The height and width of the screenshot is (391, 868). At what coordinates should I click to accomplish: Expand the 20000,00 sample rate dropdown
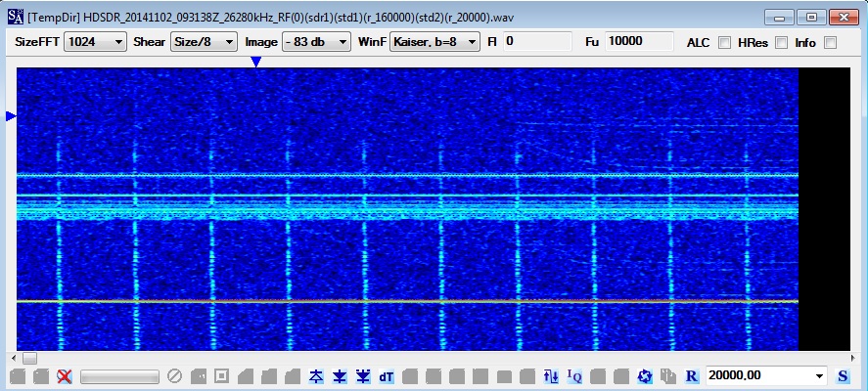coord(820,376)
